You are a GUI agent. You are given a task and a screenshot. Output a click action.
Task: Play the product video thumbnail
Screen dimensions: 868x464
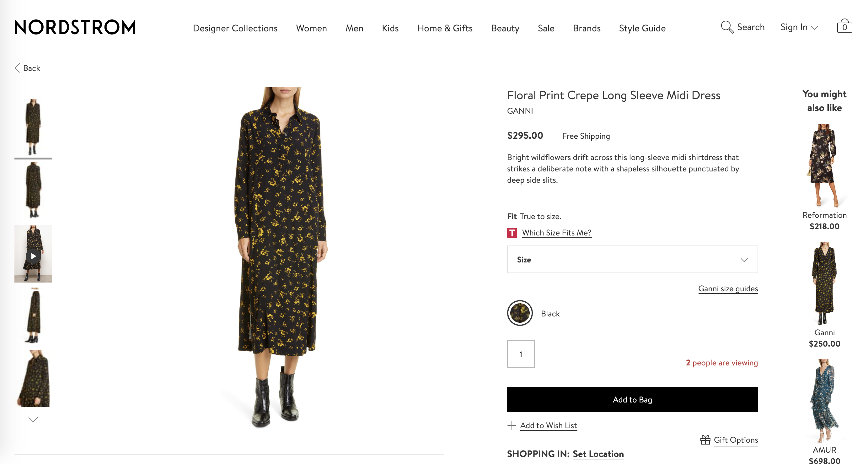tap(33, 256)
